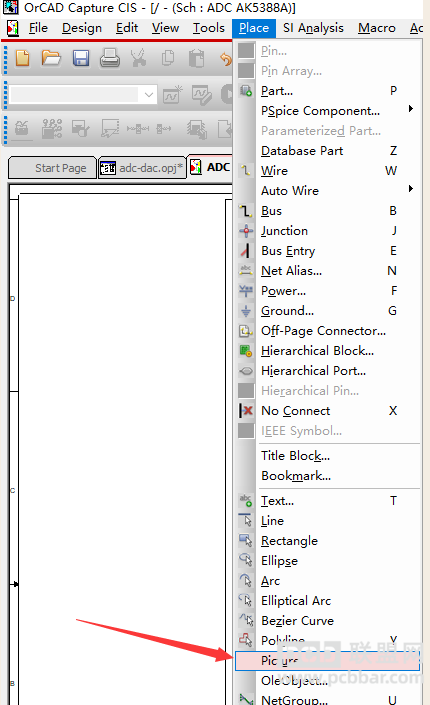
Task: Click the Place Part menu icon
Action: click(x=246, y=91)
